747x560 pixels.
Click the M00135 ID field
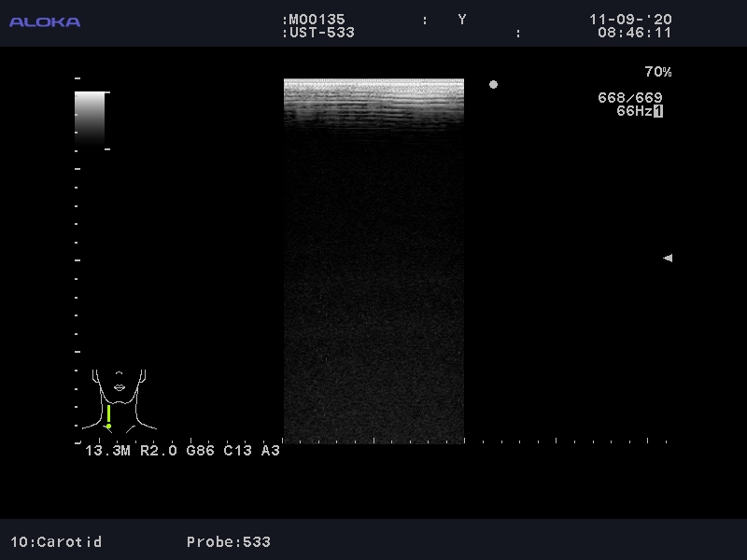[x=317, y=20]
